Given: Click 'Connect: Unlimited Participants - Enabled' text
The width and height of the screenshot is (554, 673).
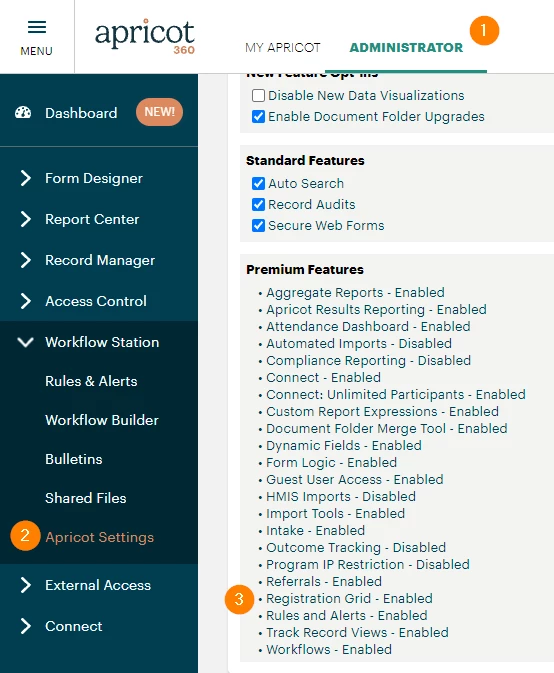Looking at the screenshot, I should click(x=396, y=394).
